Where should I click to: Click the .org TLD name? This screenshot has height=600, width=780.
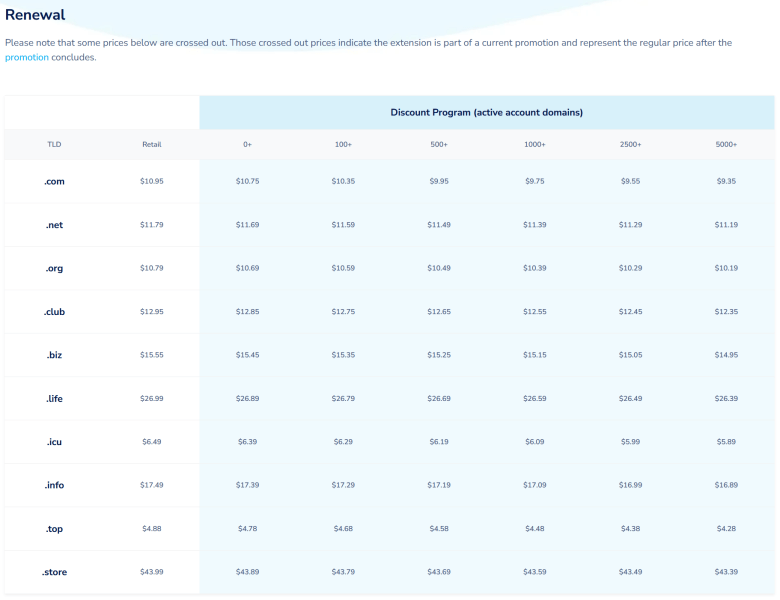pyautogui.click(x=54, y=268)
